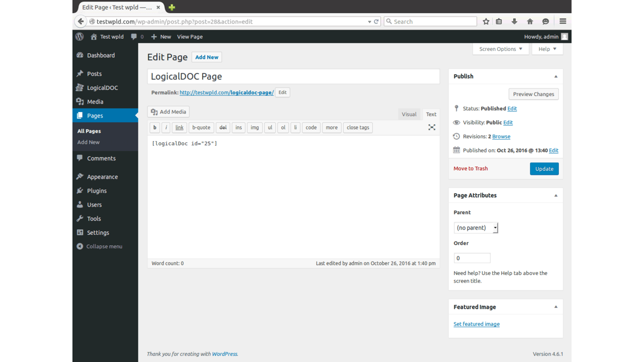Open the Parent dropdown (no parent)
644x362 pixels.
point(476,228)
